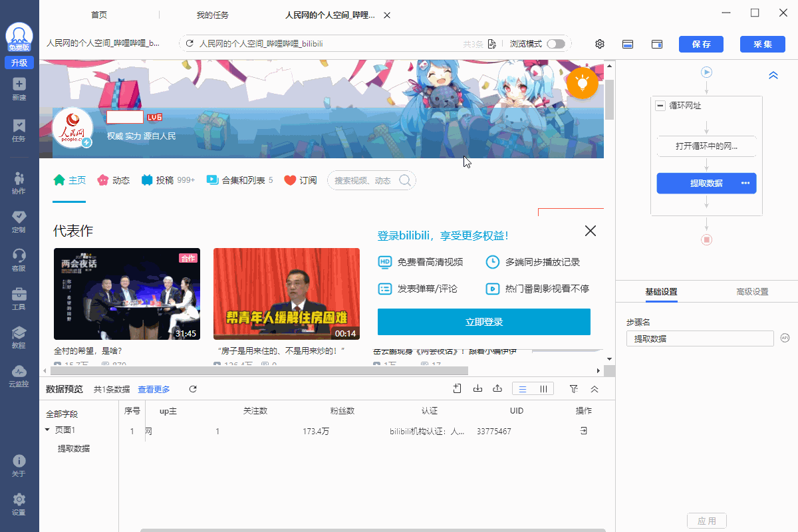Open the 订阅 tab on bilibili page
798x532 pixels.
point(301,180)
